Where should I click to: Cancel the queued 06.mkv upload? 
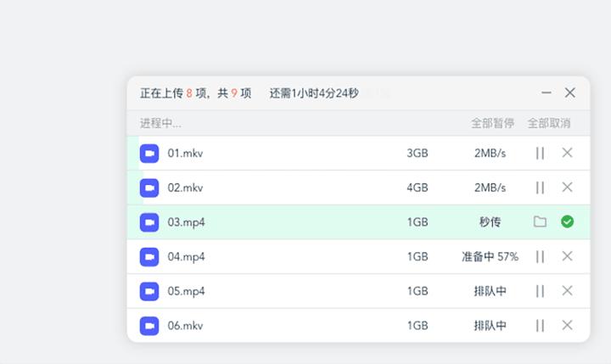point(568,325)
